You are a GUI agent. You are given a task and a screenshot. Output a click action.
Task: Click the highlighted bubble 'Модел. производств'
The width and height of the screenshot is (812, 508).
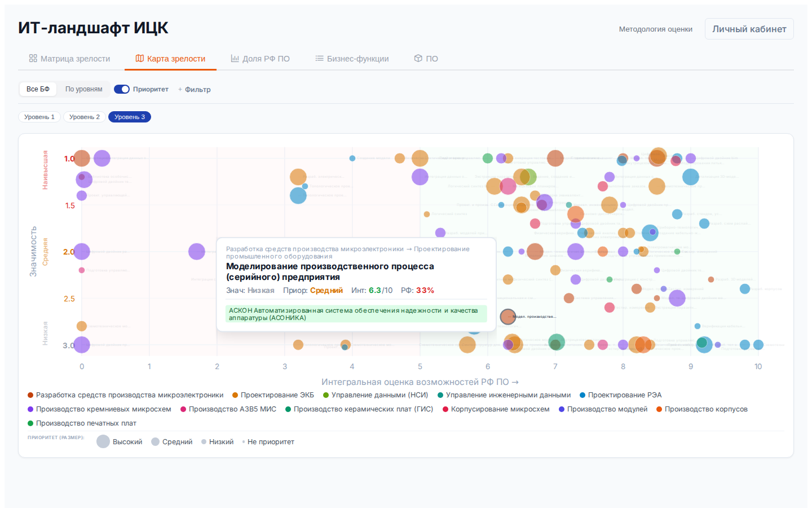(507, 317)
